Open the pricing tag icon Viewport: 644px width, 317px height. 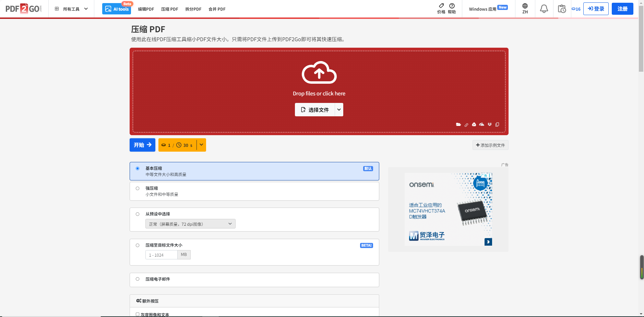(x=441, y=6)
